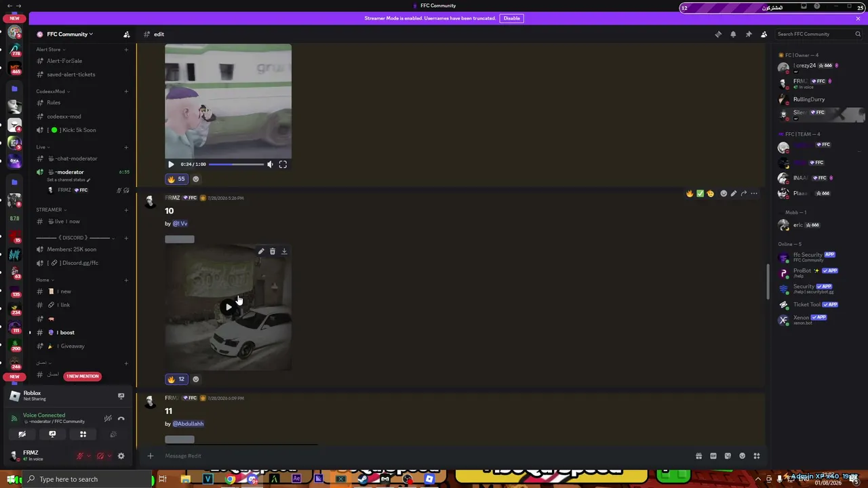Show pinned messages
This screenshot has height=488, width=868.
(749, 34)
